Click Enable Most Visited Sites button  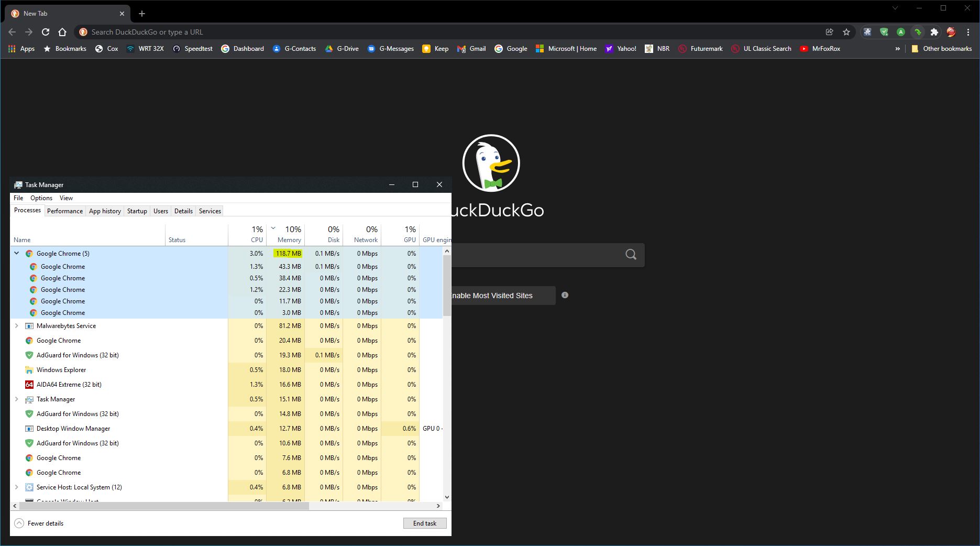point(503,296)
